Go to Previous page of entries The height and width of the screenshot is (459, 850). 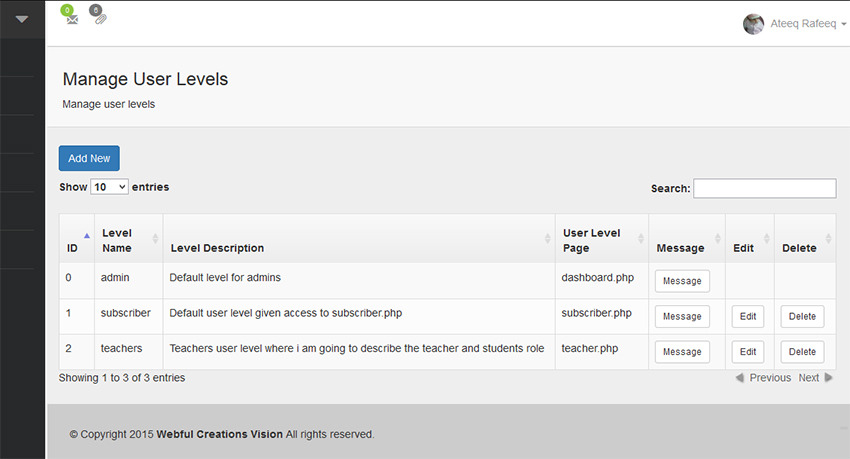pos(763,378)
